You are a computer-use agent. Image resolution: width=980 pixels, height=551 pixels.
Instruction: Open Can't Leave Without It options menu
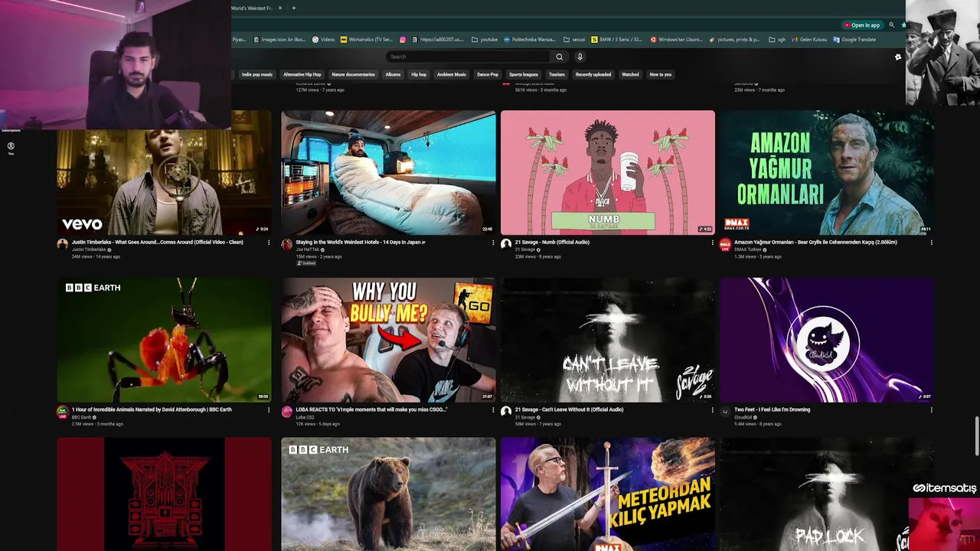[x=712, y=410]
